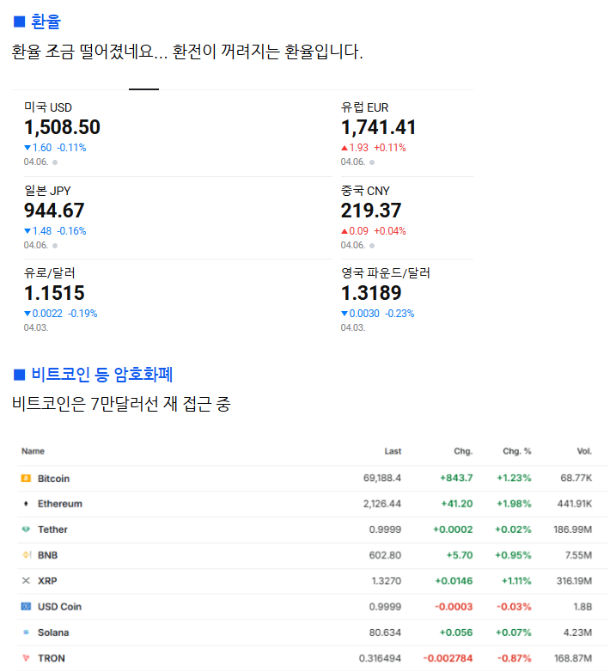Sort table by Last column header
This screenshot has height=672, width=616.
(393, 451)
